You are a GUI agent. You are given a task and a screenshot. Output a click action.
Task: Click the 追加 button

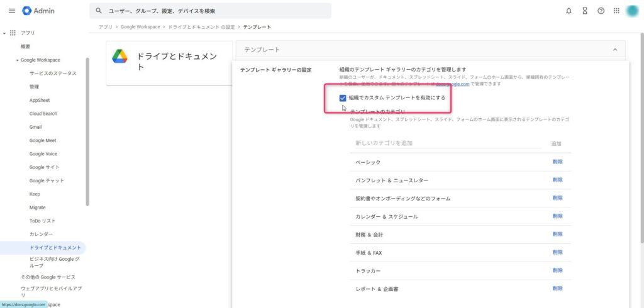click(x=556, y=144)
